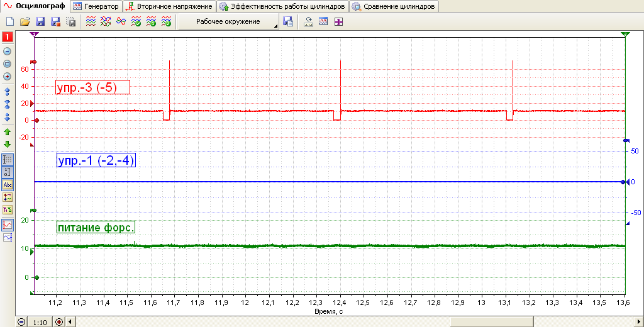Click the red waveform window icon in toolbar
This screenshot has height=327, width=644.
pyautogui.click(x=323, y=22)
